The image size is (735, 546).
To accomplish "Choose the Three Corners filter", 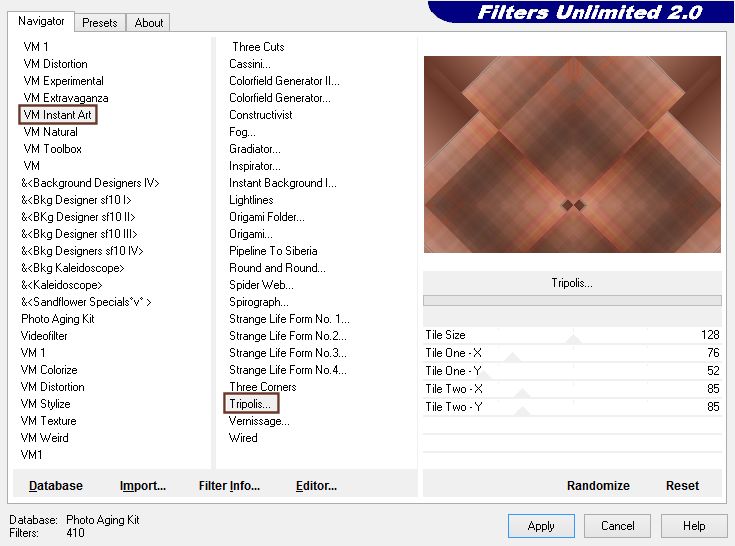I will (x=262, y=387).
